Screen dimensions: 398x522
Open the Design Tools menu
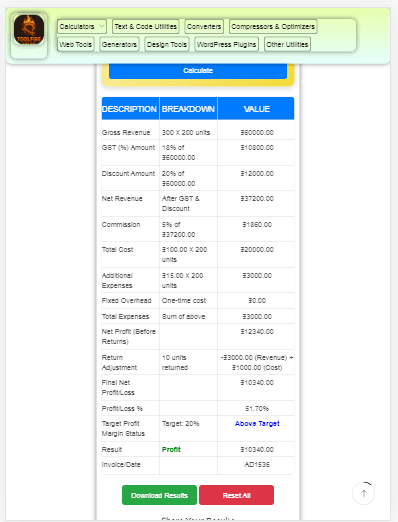tap(167, 44)
